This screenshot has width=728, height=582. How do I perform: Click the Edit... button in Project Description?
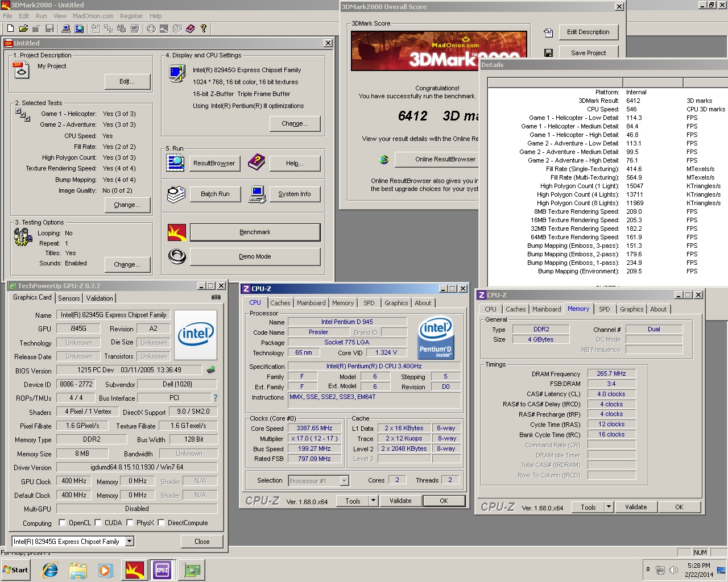coord(127,81)
